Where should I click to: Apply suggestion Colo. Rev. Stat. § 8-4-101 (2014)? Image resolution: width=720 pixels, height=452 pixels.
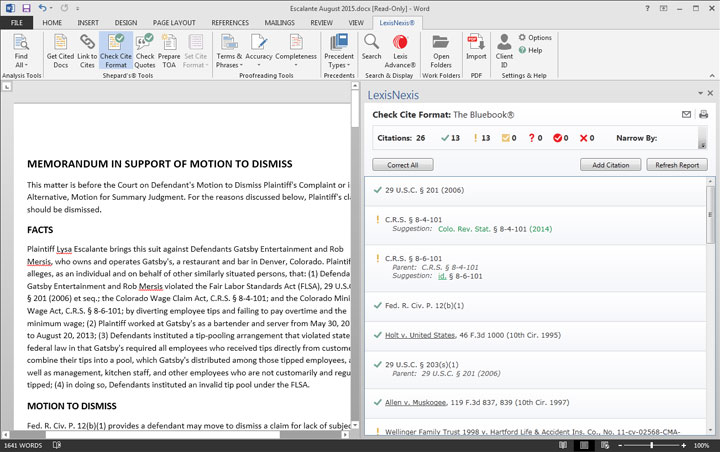495,229
